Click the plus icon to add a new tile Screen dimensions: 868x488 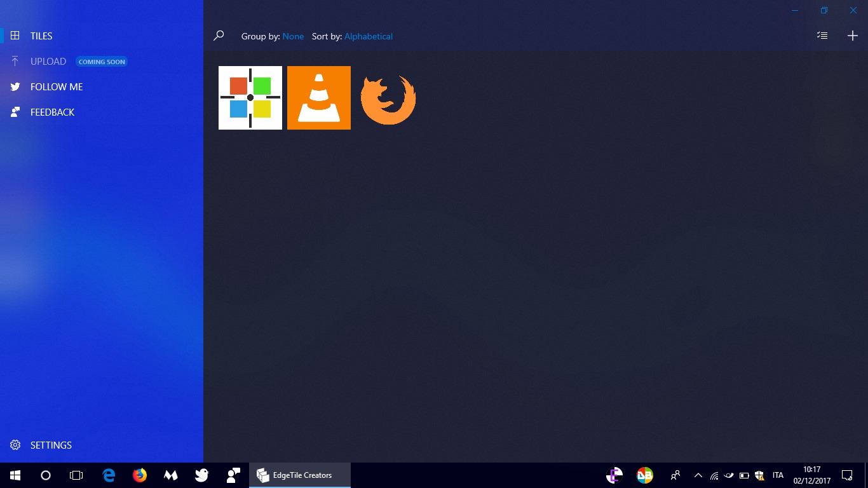click(x=852, y=36)
